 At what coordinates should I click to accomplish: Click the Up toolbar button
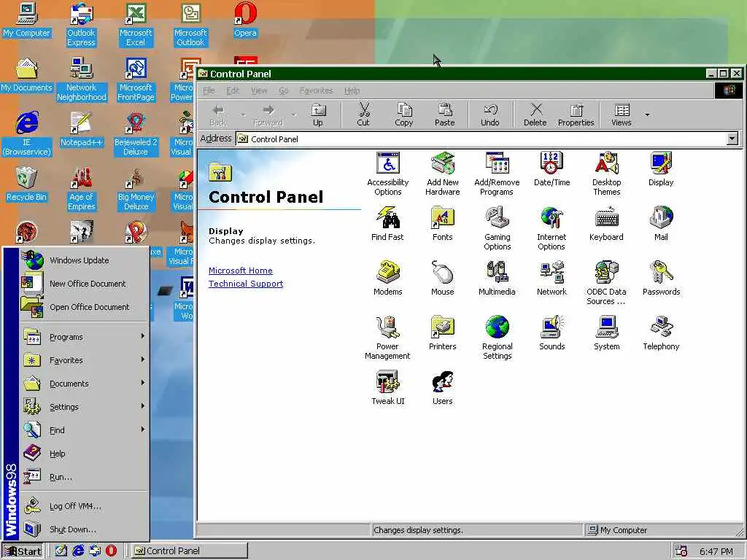pyautogui.click(x=318, y=115)
